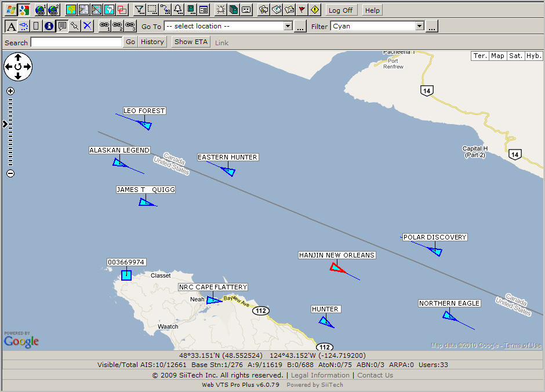Open the funnel filter settings icon
This screenshot has height=392, width=545.
point(140,10)
